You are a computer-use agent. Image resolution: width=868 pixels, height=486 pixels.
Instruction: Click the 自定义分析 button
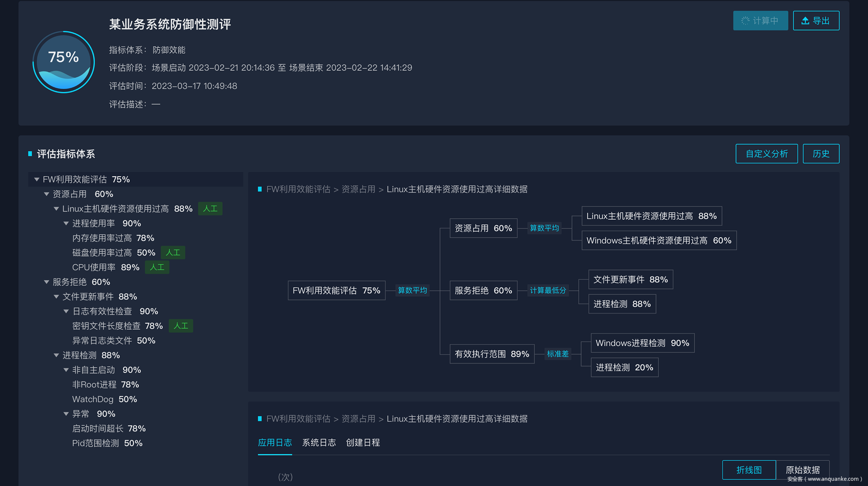tap(766, 154)
